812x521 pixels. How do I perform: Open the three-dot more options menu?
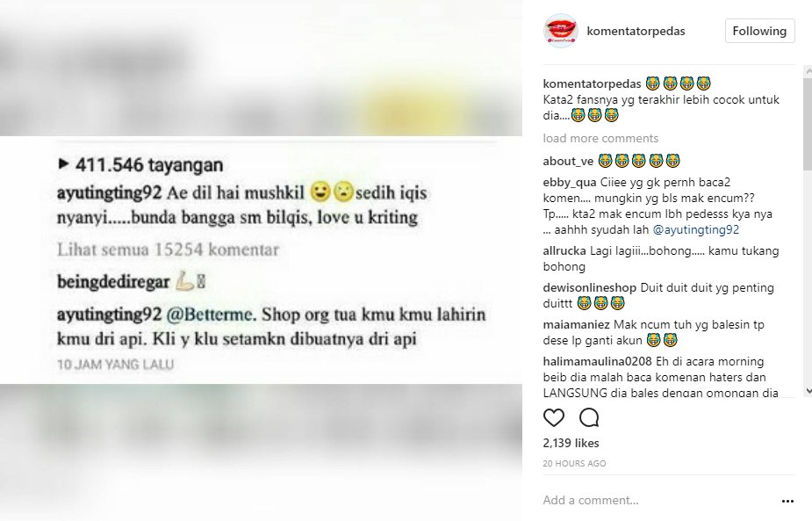[787, 501]
